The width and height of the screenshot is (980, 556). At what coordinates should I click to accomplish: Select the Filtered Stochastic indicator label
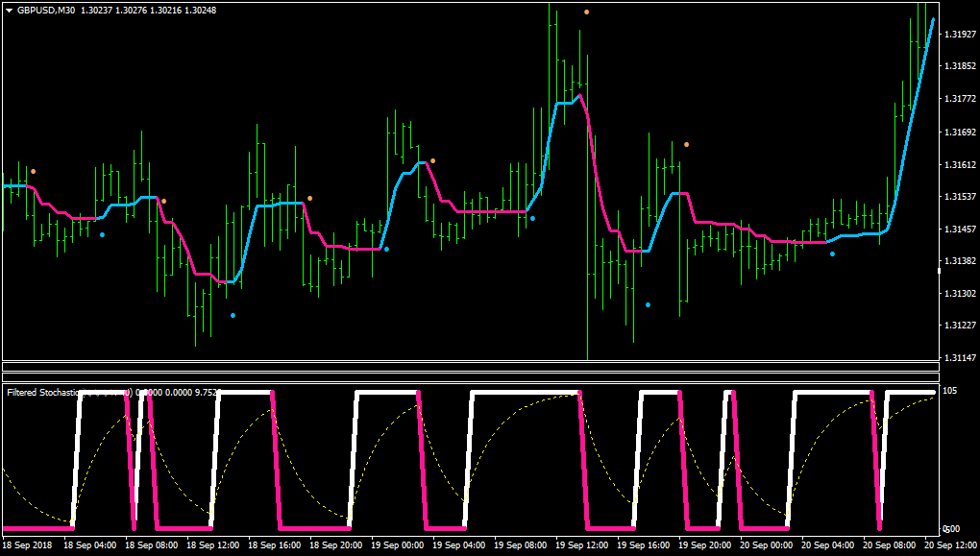[x=44, y=393]
